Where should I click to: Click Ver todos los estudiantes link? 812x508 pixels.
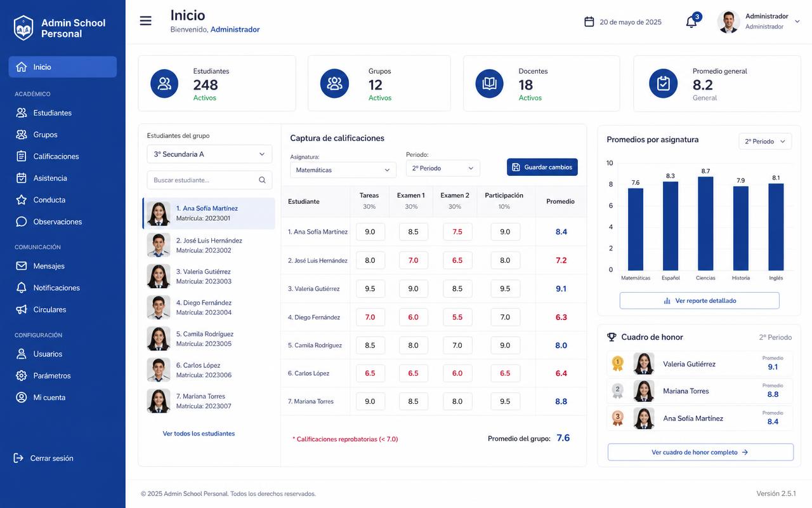pyautogui.click(x=199, y=434)
